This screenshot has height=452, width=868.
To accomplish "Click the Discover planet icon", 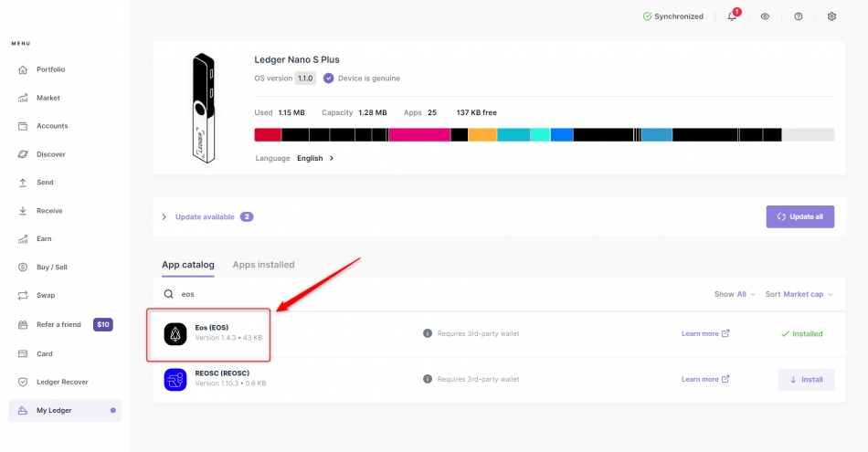I will pos(23,154).
